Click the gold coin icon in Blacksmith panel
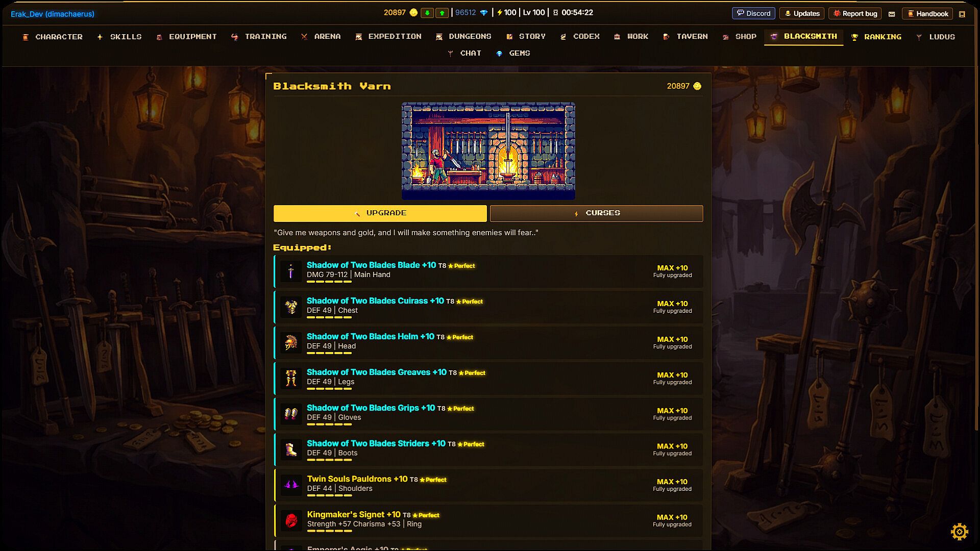 click(x=697, y=86)
